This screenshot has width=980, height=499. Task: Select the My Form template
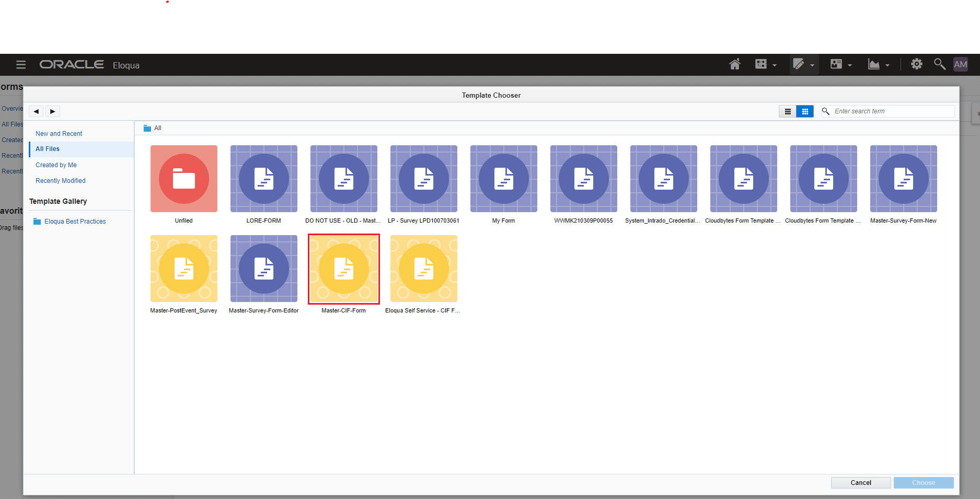pyautogui.click(x=504, y=179)
